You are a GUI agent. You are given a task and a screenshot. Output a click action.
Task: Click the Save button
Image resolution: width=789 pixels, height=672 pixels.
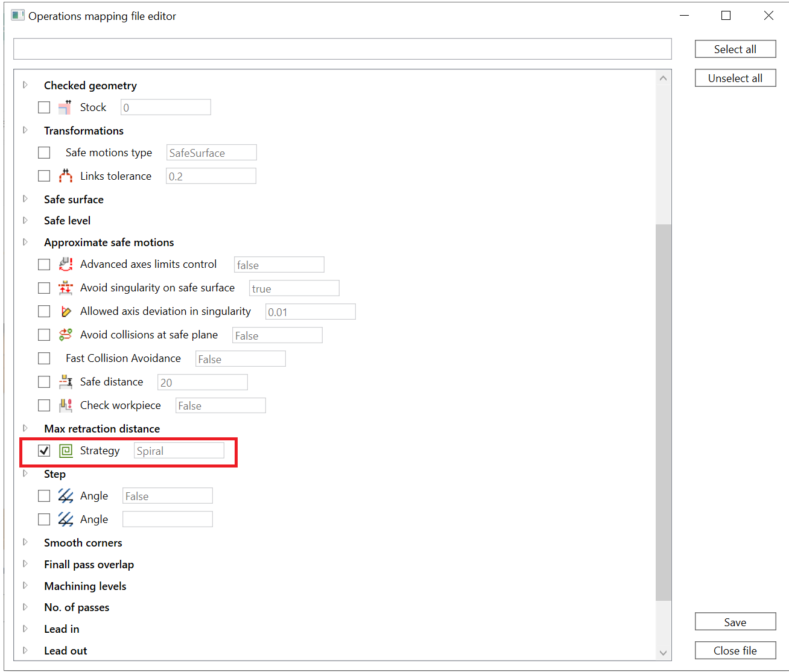[735, 622]
